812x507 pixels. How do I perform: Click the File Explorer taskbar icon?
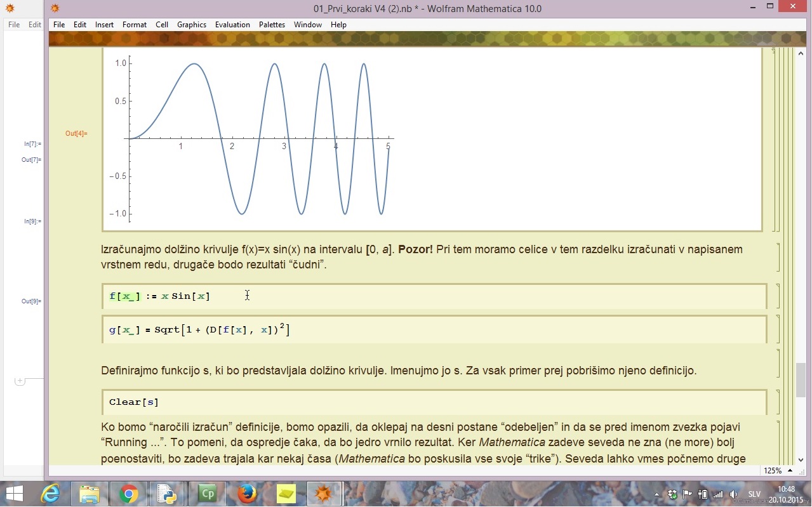[x=90, y=494]
